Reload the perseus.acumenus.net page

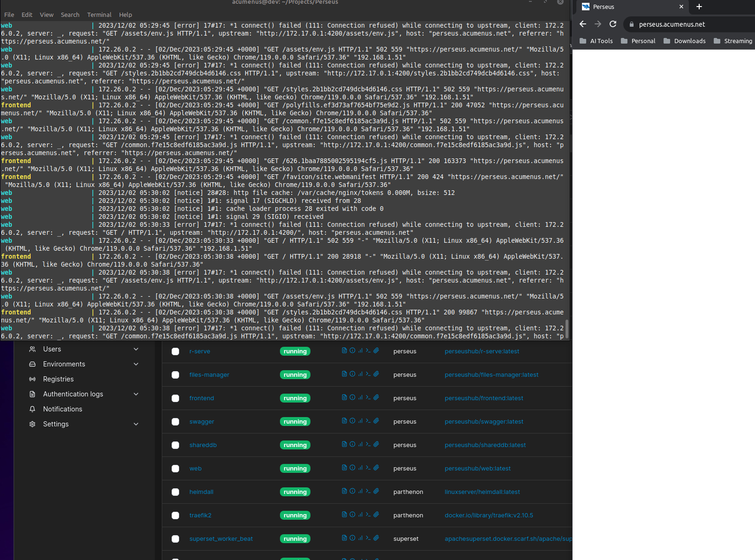click(613, 24)
